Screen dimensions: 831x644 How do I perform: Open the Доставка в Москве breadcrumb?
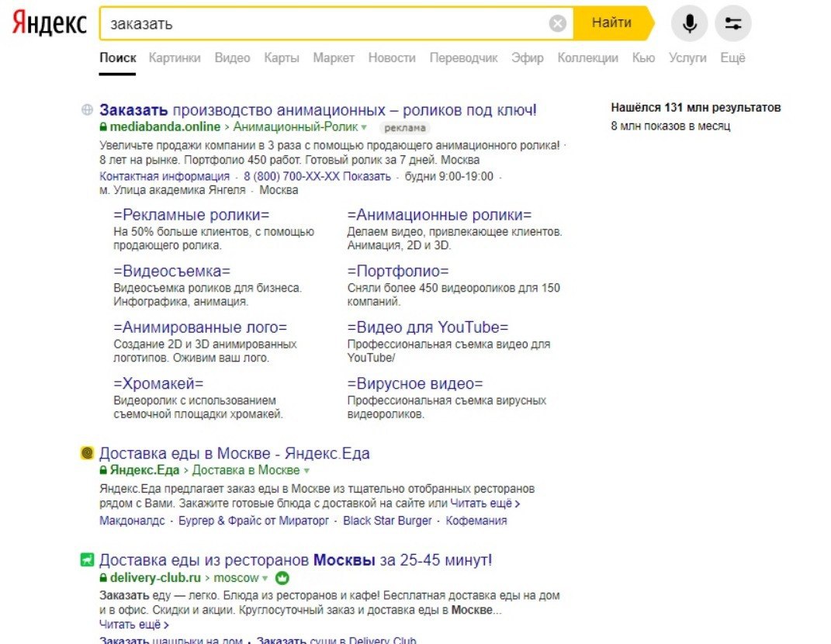pyautogui.click(x=246, y=470)
